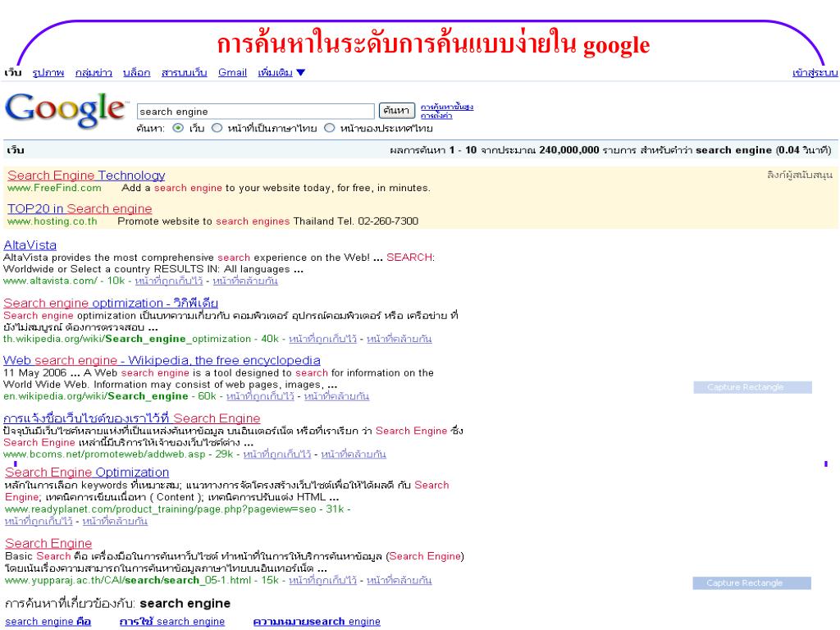Open similar pages link for en.wikipedia.org result
Image resolution: width=840 pixels, height=630 pixels.
click(336, 396)
